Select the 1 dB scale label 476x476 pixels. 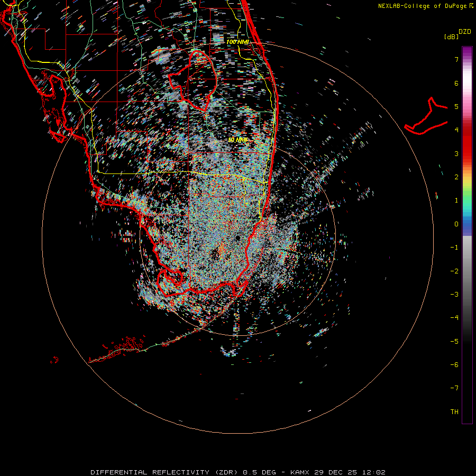pos(456,200)
